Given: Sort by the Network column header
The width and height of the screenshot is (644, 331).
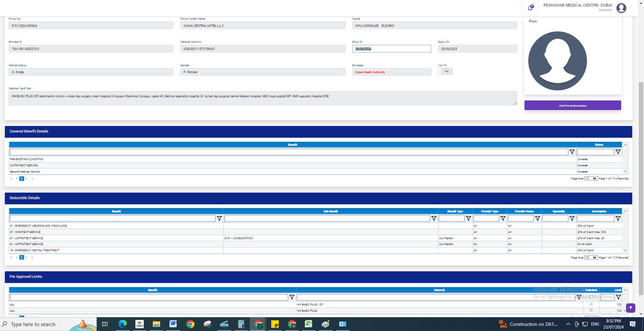Looking at the screenshot, I should 439,290.
